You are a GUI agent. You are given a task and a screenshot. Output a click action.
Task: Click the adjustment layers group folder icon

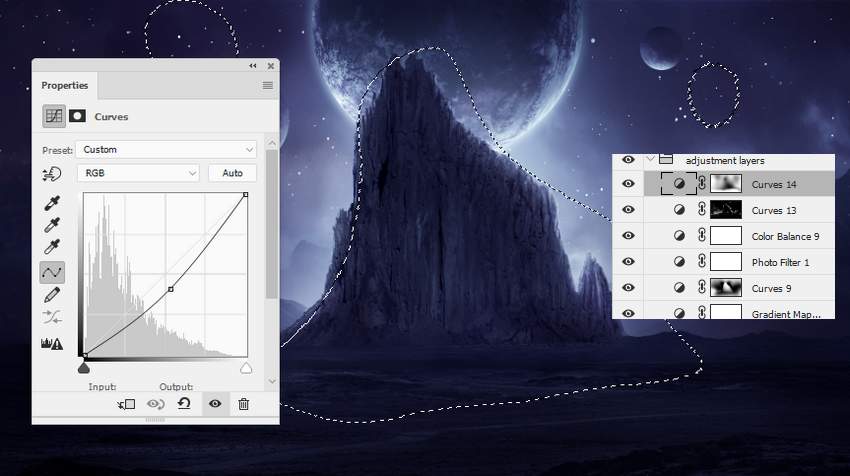pyautogui.click(x=666, y=159)
